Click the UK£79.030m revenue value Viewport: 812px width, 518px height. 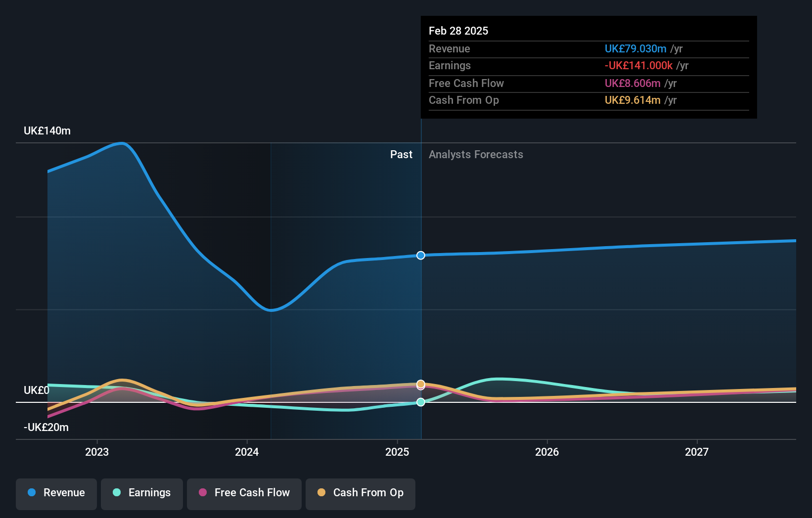point(635,49)
